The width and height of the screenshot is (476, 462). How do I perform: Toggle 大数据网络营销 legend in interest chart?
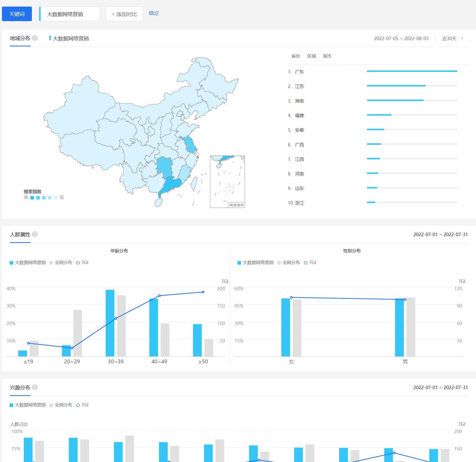[28, 405]
